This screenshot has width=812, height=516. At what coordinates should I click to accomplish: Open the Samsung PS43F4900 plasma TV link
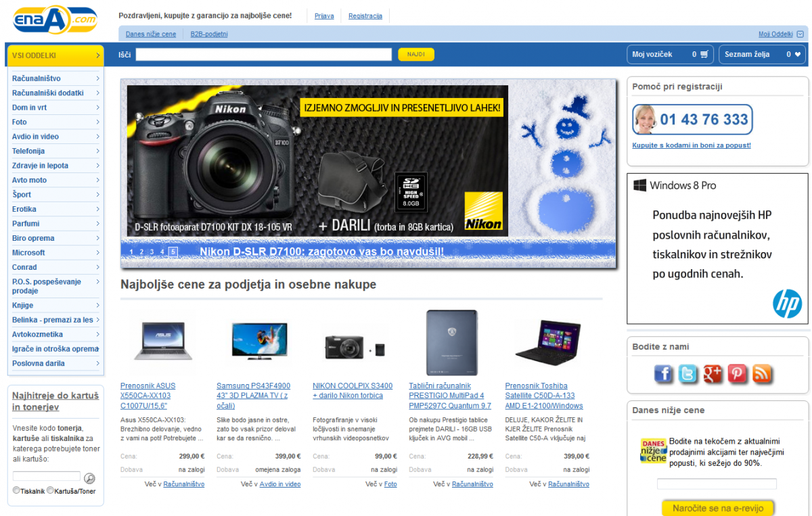click(254, 396)
